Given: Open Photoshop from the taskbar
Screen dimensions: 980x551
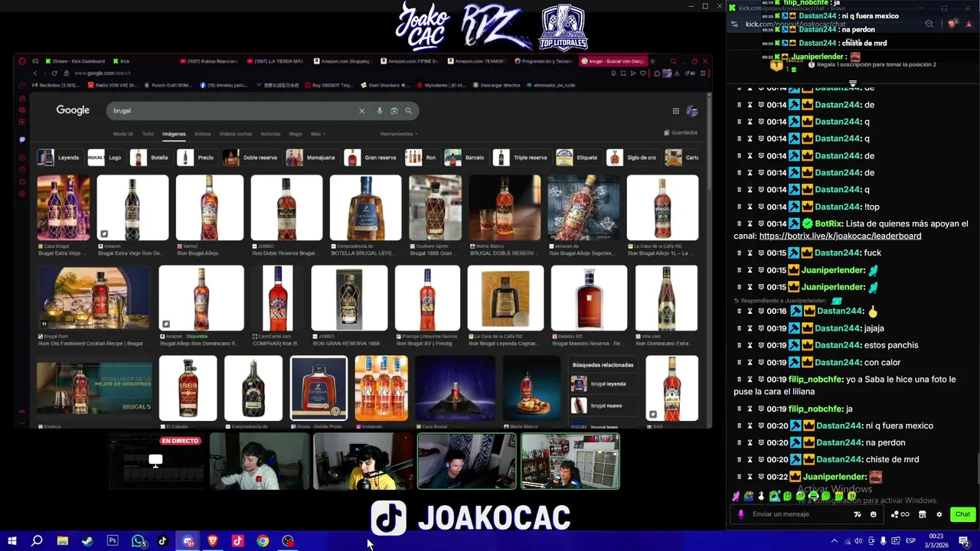Looking at the screenshot, I should 113,541.
